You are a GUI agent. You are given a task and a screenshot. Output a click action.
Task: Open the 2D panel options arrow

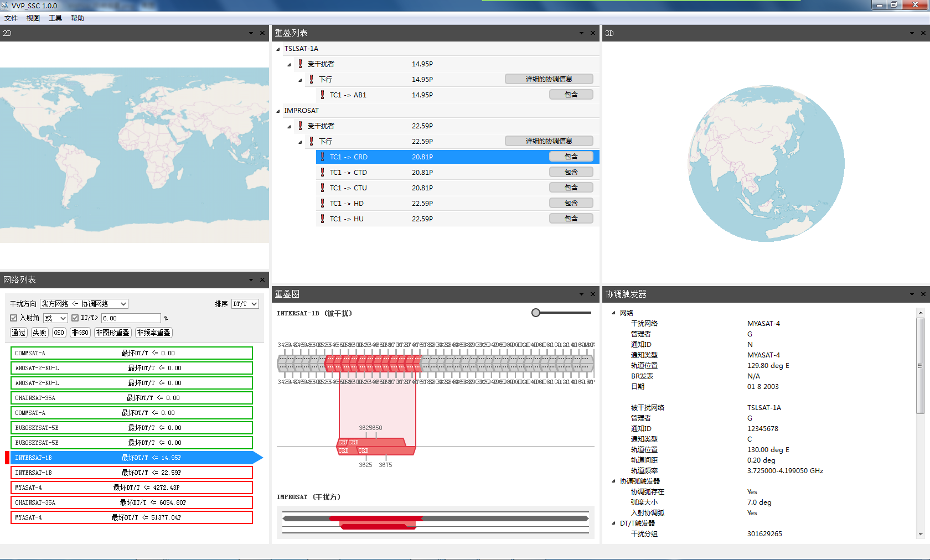(x=251, y=33)
